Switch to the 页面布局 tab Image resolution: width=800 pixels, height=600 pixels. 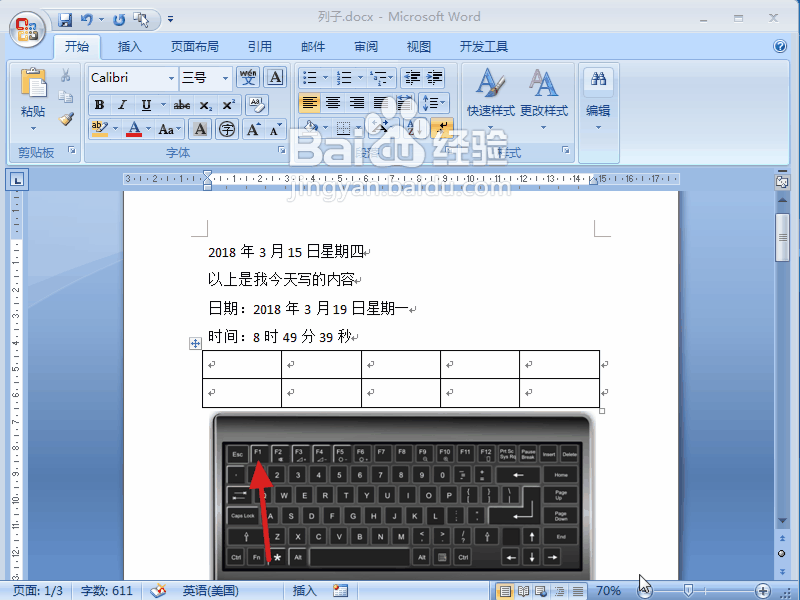194,47
